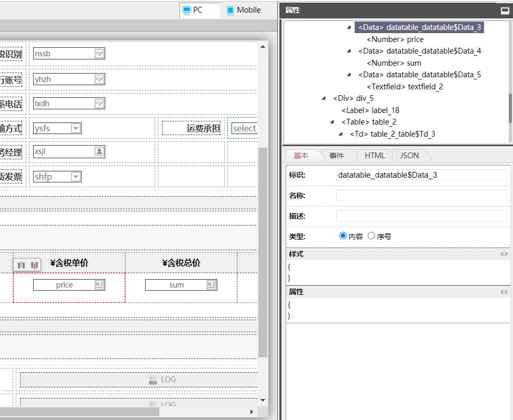
Task: Click the user icon in the xsjl field
Action: click(99, 151)
